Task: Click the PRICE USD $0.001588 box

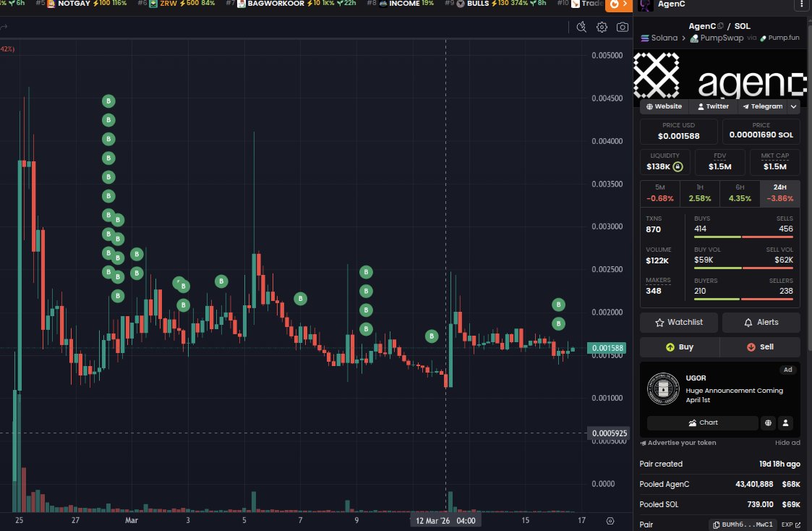Action: 678,132
